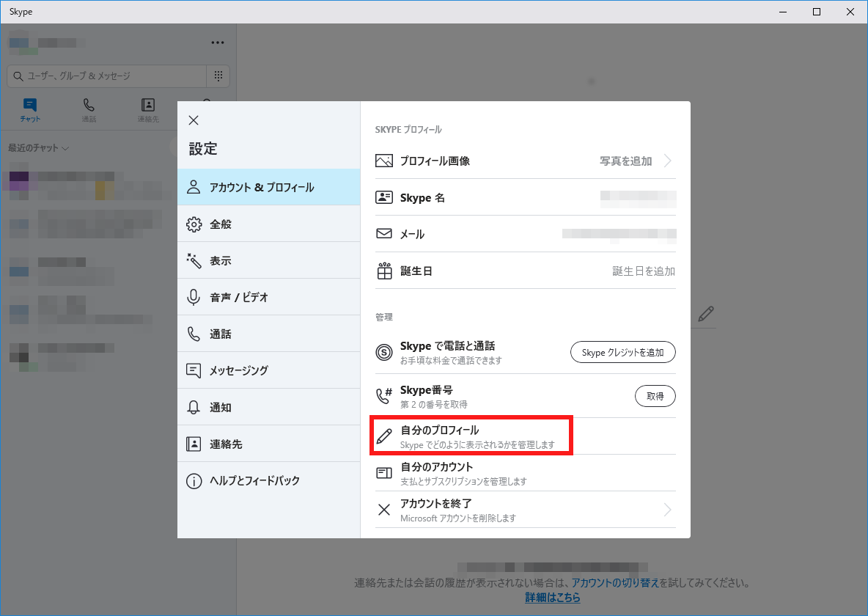Viewport: 868px width, 616px height.
Task: Click the 取得 button for Skype番号
Action: pyautogui.click(x=655, y=396)
